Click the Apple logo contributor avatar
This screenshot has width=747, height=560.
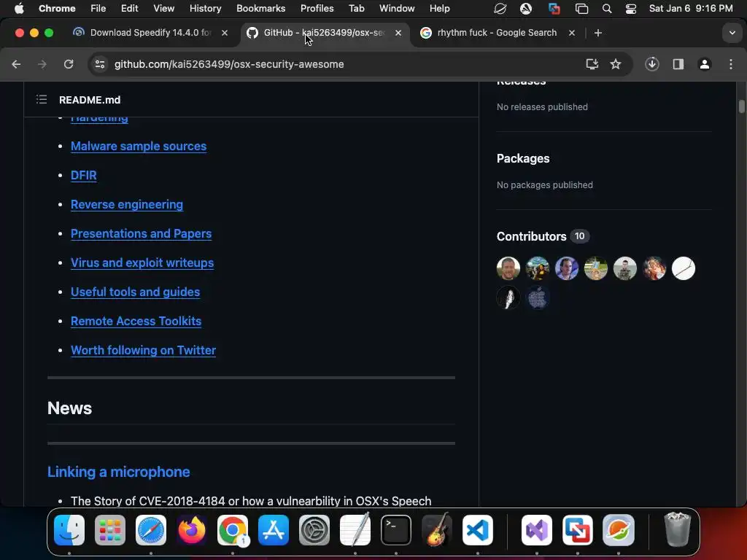coord(538,297)
